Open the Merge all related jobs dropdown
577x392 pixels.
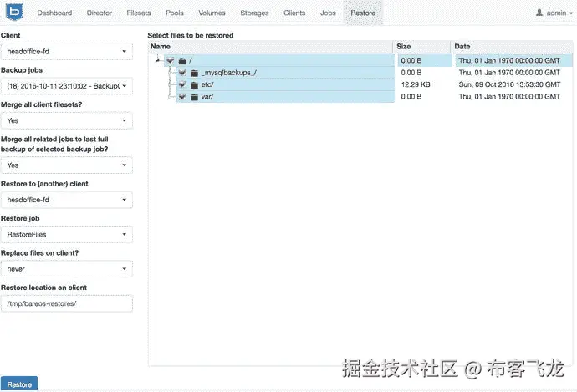point(67,165)
